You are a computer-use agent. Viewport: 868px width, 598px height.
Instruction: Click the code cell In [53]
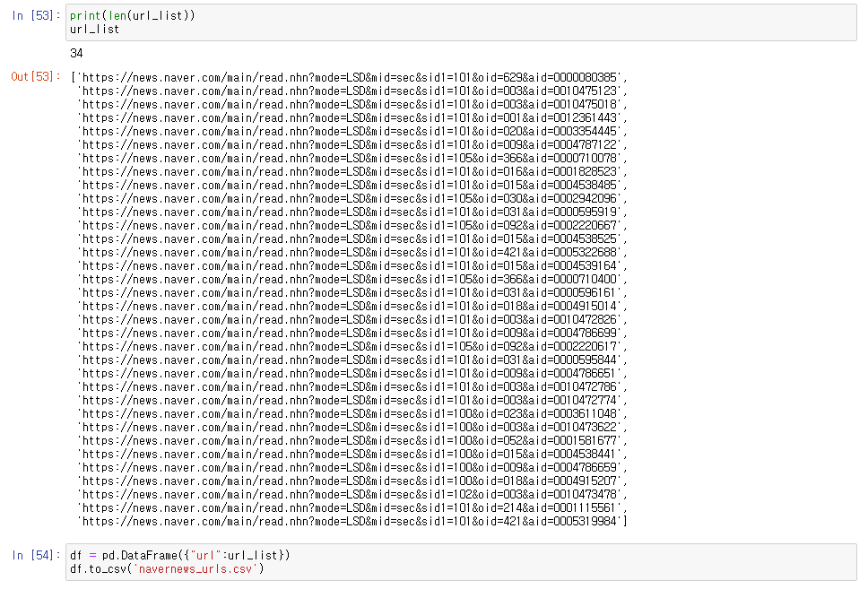pyautogui.click(x=461, y=22)
